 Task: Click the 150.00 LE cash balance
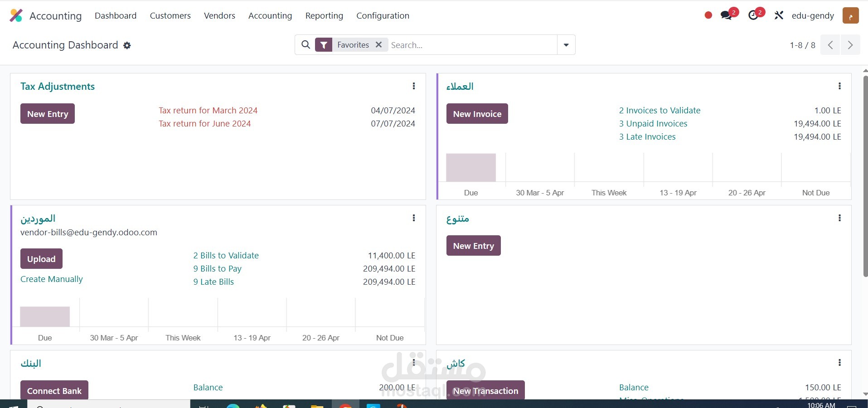pyautogui.click(x=823, y=387)
